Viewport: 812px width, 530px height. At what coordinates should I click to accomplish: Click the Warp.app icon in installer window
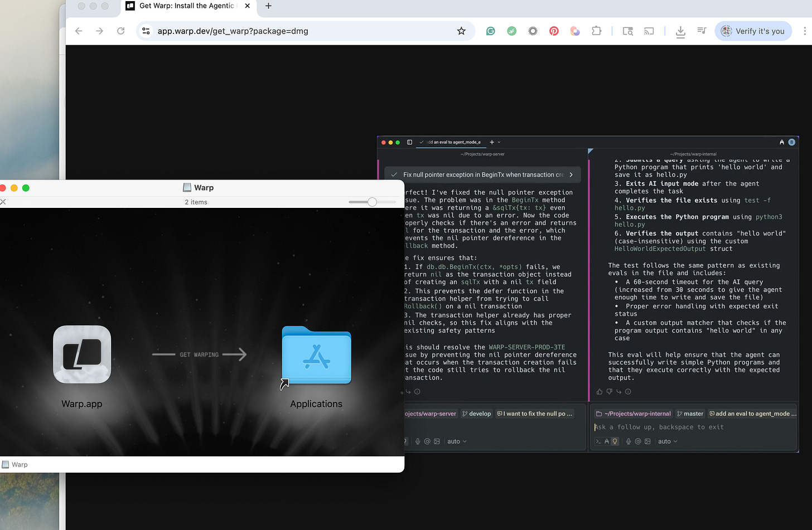point(82,354)
